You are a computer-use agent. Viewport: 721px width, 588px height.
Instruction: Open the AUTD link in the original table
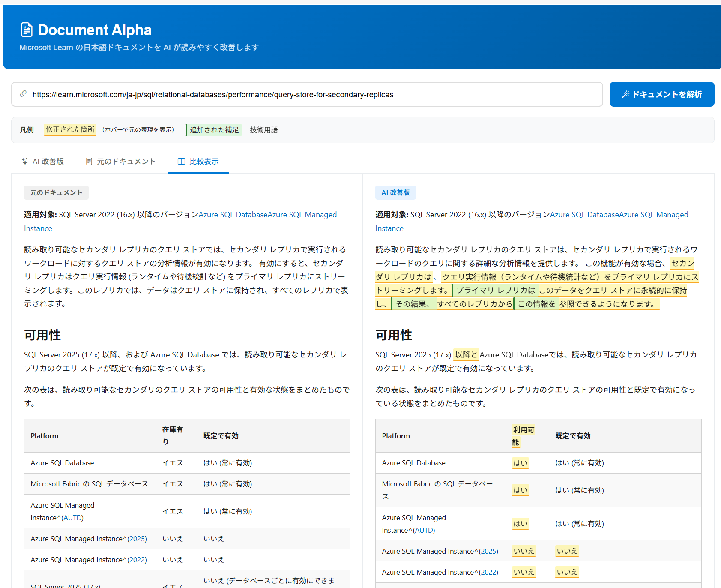coord(72,518)
